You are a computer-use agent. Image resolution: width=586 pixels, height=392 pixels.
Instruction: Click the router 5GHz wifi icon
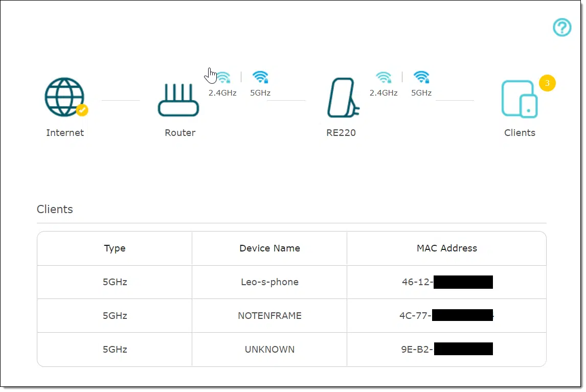click(260, 77)
